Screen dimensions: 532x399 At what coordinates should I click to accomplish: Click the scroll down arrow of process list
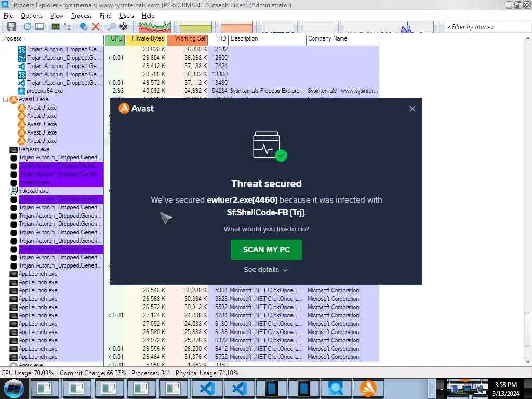tap(528, 362)
